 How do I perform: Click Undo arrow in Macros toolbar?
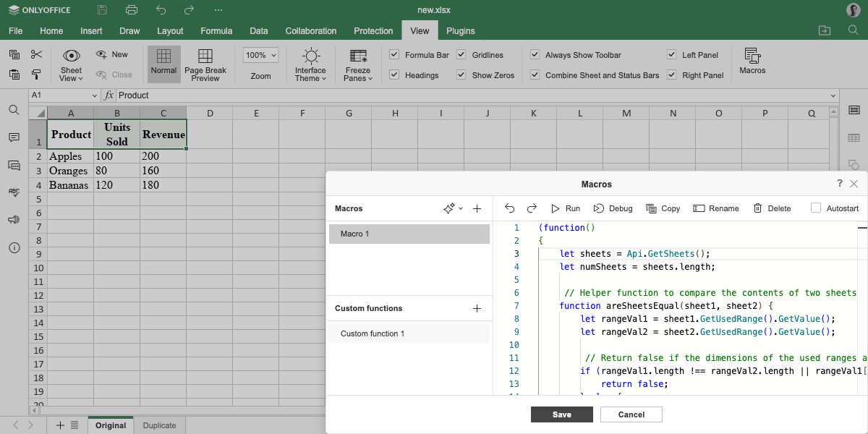coord(509,208)
